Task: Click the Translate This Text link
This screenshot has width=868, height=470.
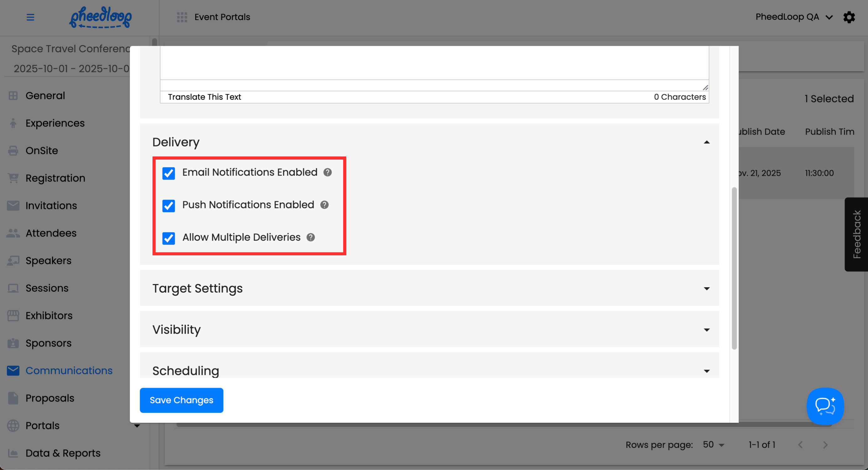Action: tap(204, 97)
